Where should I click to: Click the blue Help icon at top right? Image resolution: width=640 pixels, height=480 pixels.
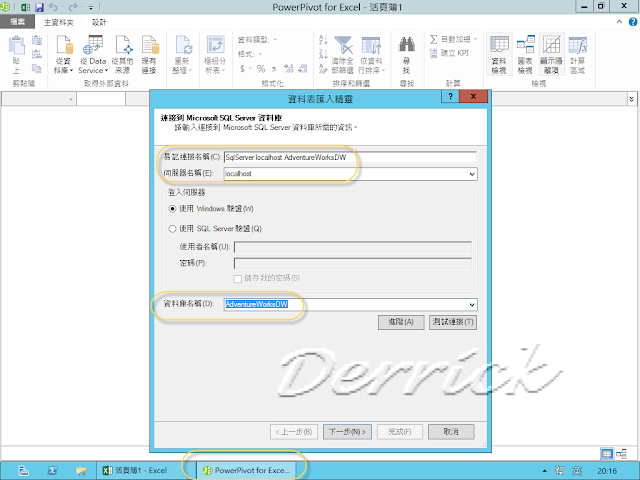[x=633, y=22]
